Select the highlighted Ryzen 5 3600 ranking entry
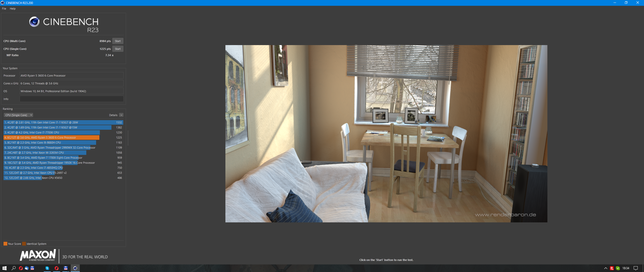 [x=52, y=138]
